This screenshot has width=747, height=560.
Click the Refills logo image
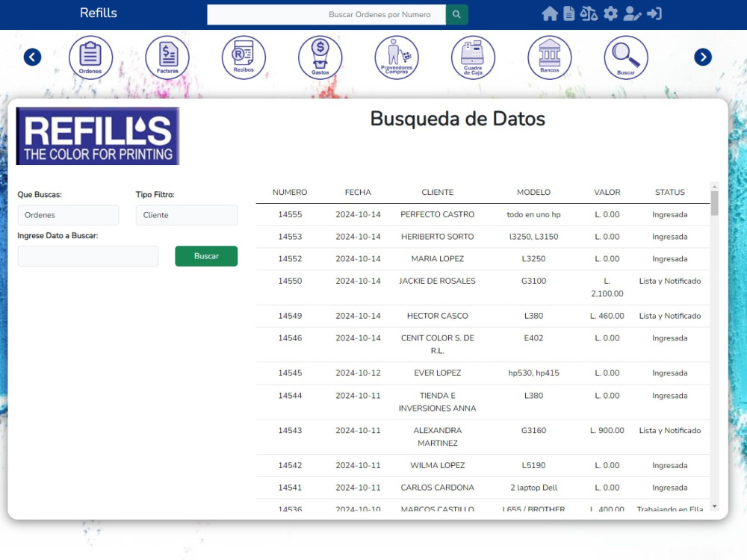coord(98,136)
